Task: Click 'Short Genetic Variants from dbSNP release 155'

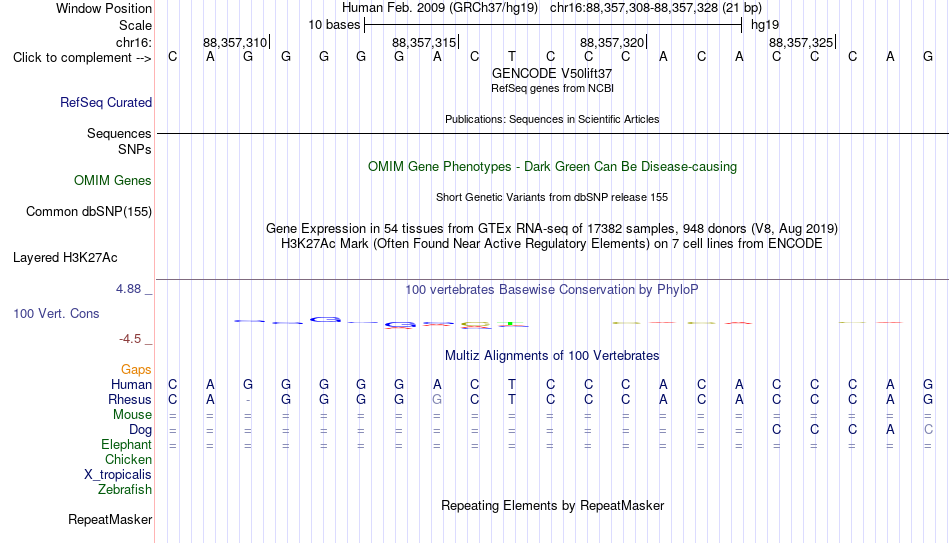Action: coord(552,198)
